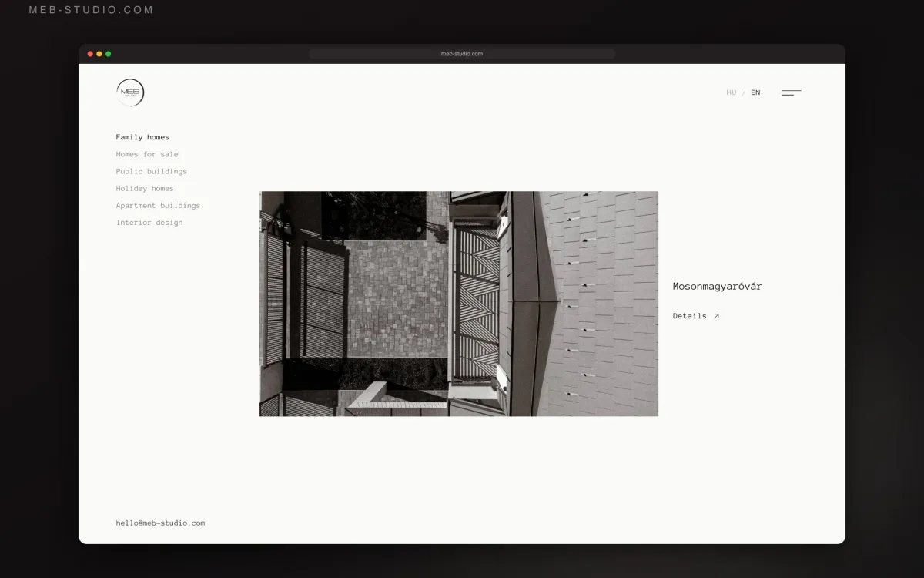The width and height of the screenshot is (924, 578).
Task: Minimize the window with the yellow button
Action: coord(99,54)
